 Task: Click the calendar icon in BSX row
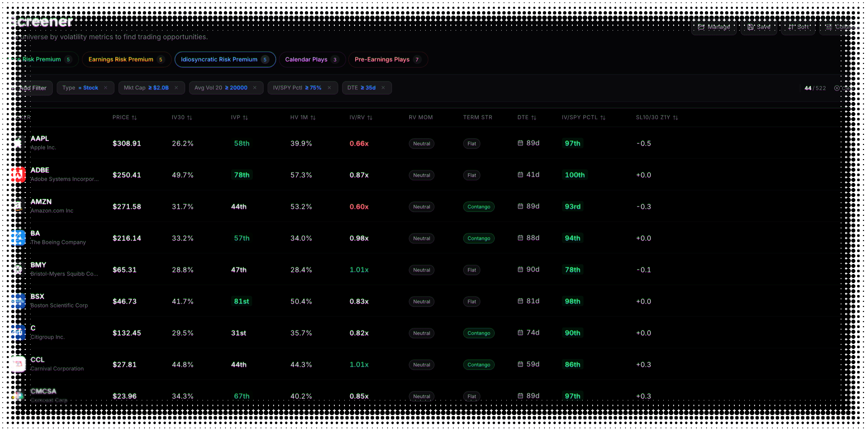pos(520,301)
